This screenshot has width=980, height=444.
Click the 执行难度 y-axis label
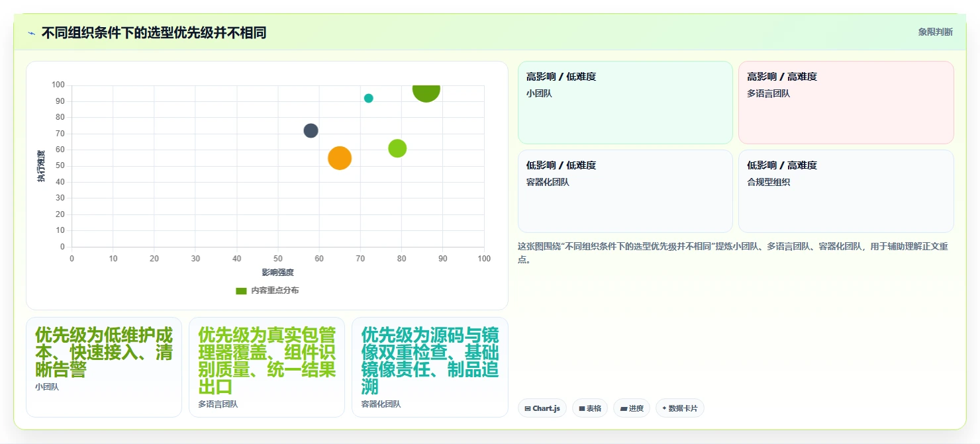click(x=41, y=166)
